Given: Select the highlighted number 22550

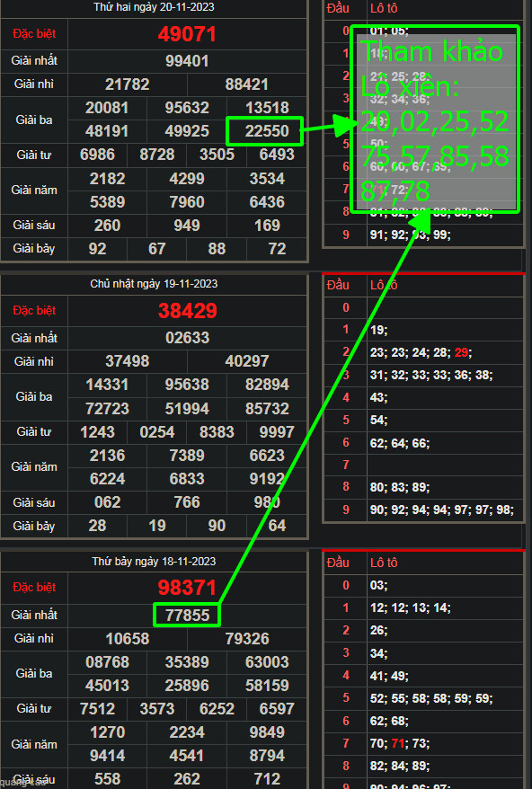Looking at the screenshot, I should point(265,131).
